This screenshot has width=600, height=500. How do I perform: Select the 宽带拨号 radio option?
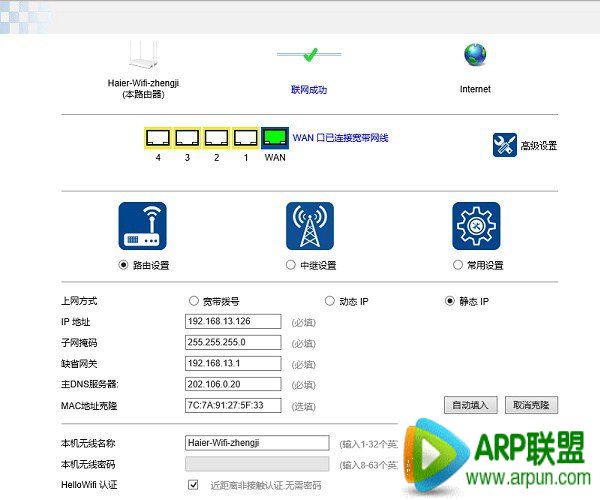(194, 301)
